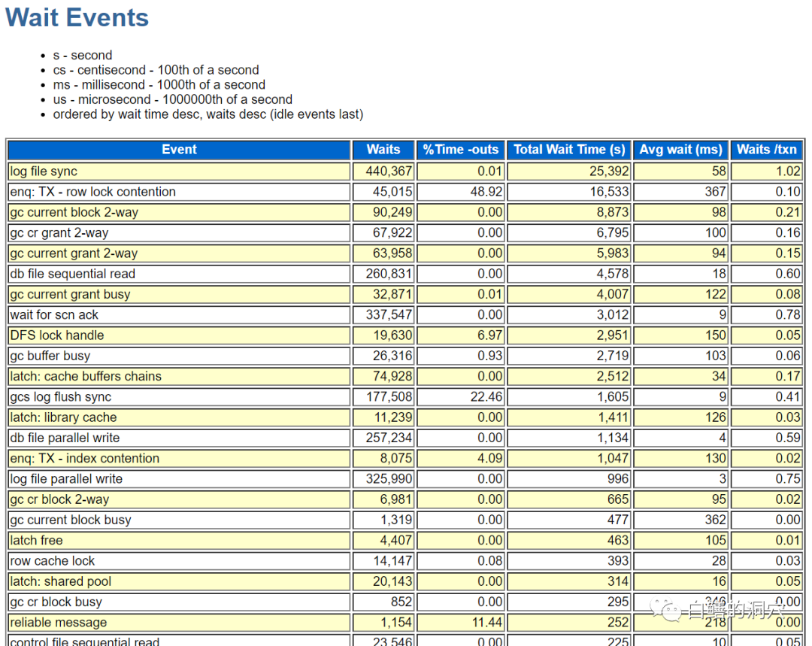Click the latch: cache buffers chains cell
This screenshot has width=812, height=646.
86,376
